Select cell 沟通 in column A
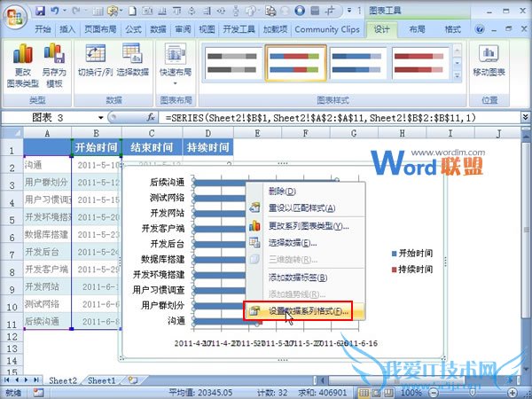The image size is (532, 399). [47, 165]
